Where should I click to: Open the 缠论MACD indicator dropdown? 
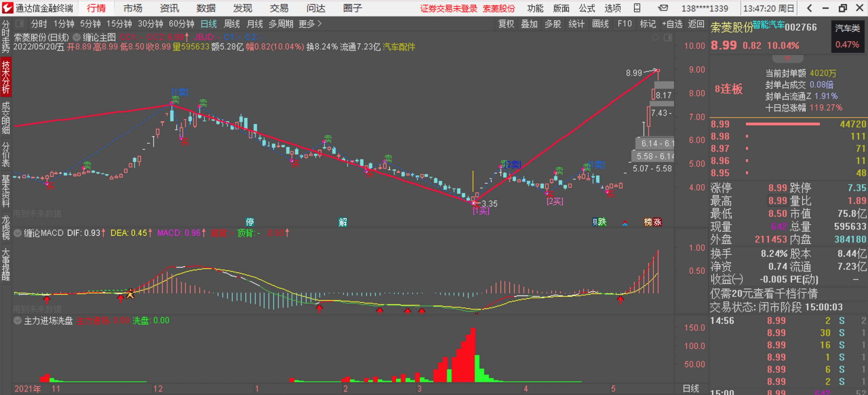point(18,233)
